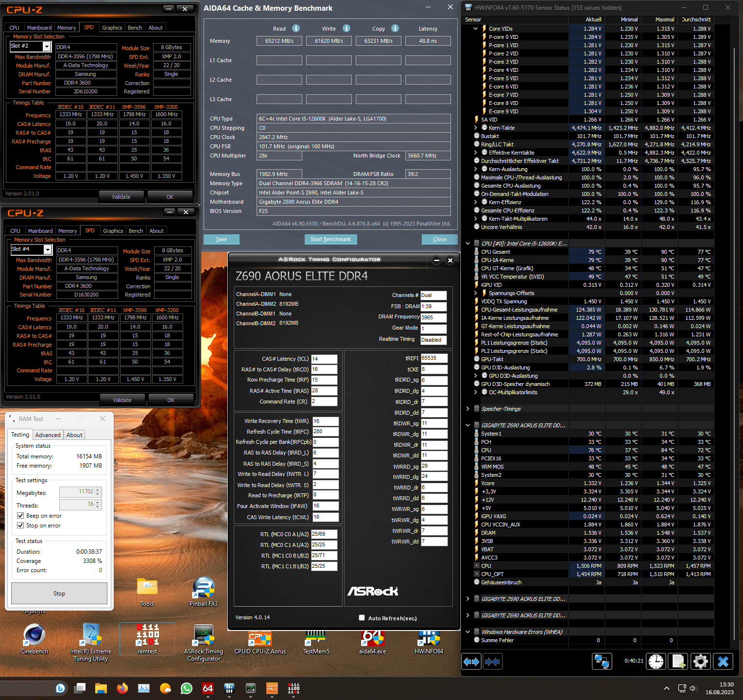Viewport: 743px width, 700px height.
Task: Open About tab in lower CPU-Z
Action: 156,231
